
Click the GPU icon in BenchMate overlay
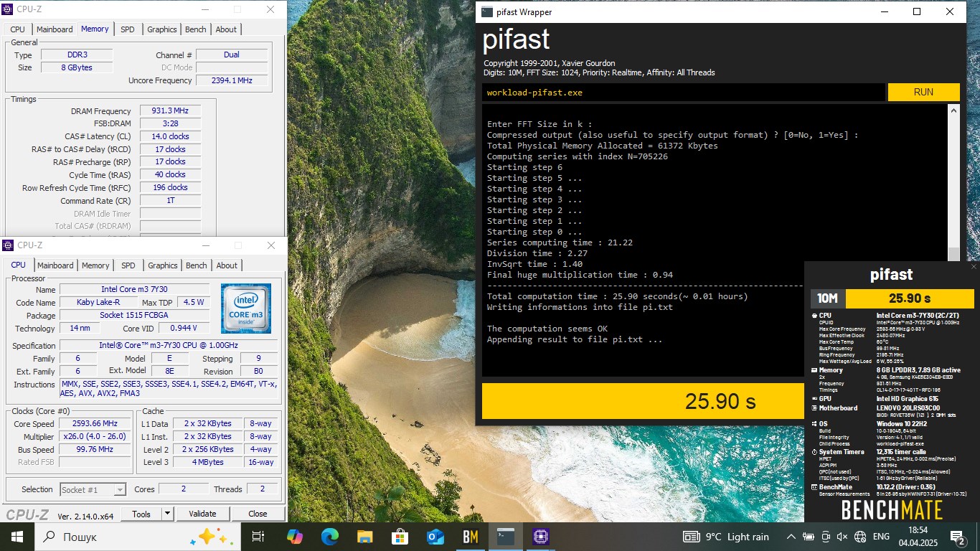814,399
